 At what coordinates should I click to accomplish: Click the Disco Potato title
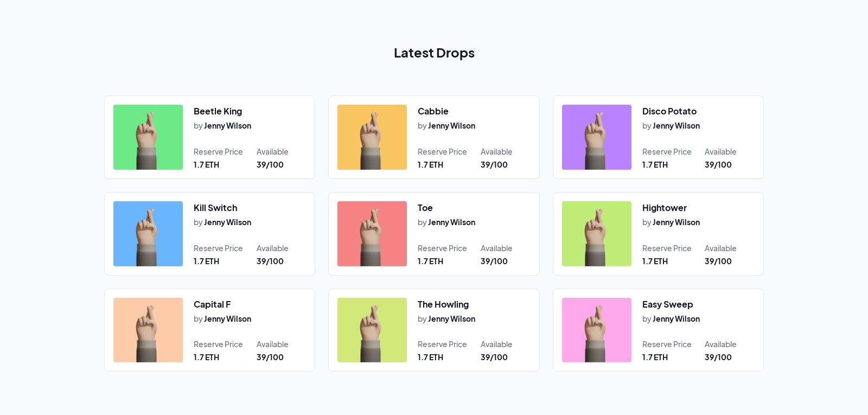(x=669, y=111)
